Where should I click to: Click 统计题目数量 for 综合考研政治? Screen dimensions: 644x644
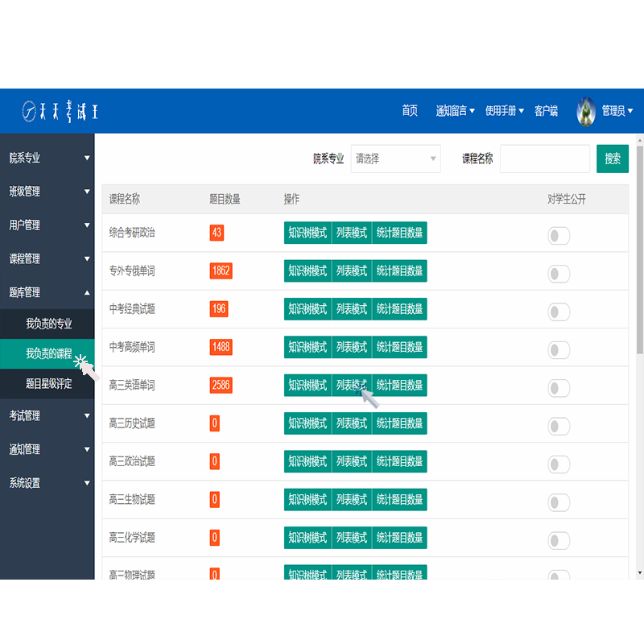point(399,233)
